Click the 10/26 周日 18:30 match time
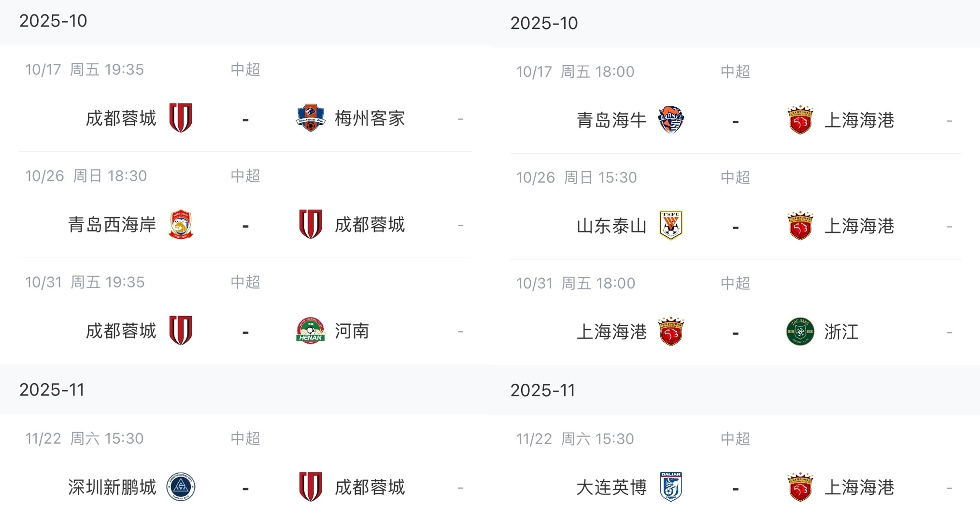Viewport: 980px width, 522px height. click(x=86, y=176)
